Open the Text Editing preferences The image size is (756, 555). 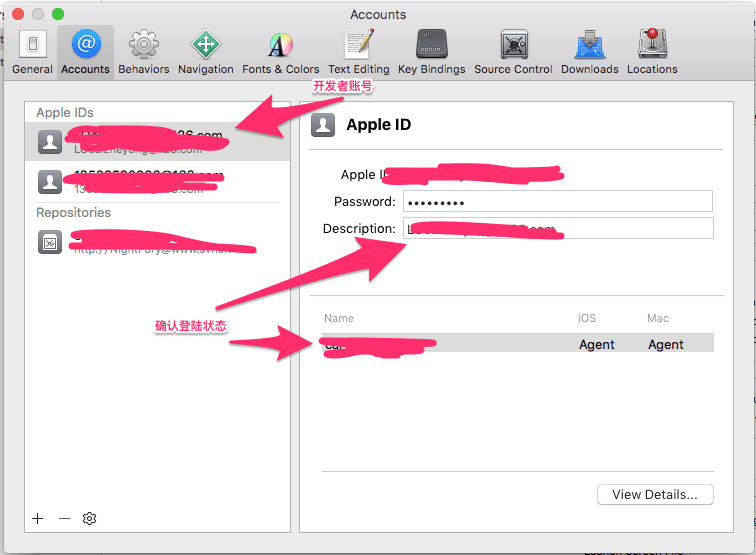359,52
